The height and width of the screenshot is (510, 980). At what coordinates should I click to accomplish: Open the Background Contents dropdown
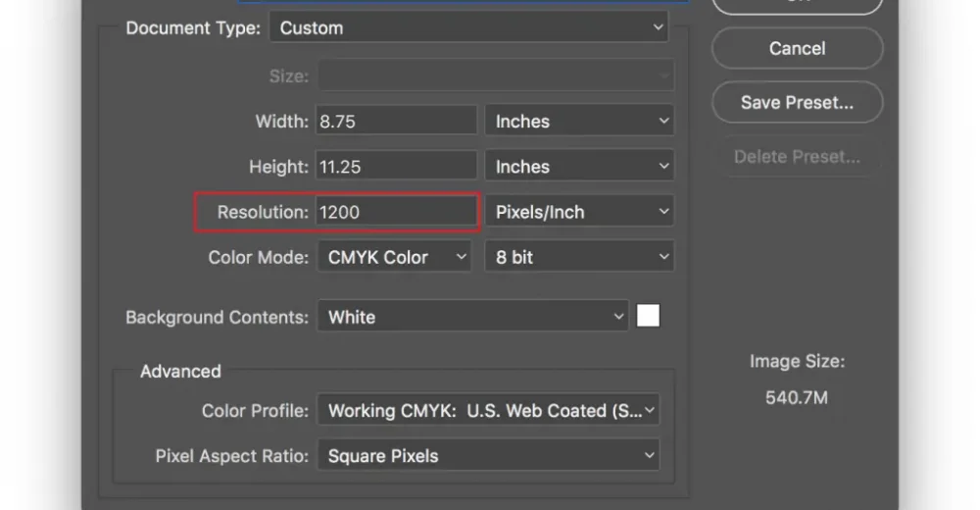coord(472,317)
